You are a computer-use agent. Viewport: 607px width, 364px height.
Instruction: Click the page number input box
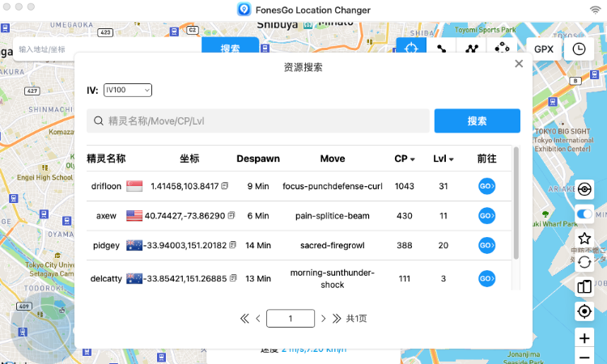(x=291, y=319)
